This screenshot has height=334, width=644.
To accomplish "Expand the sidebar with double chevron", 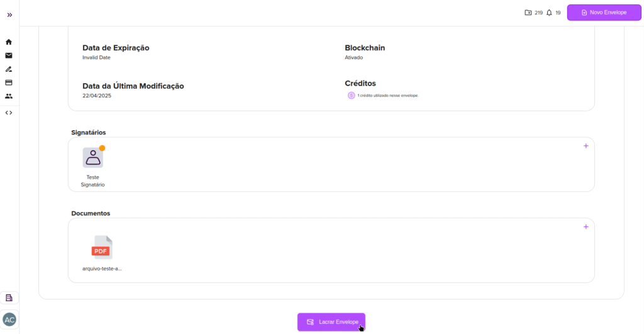I will click(9, 14).
